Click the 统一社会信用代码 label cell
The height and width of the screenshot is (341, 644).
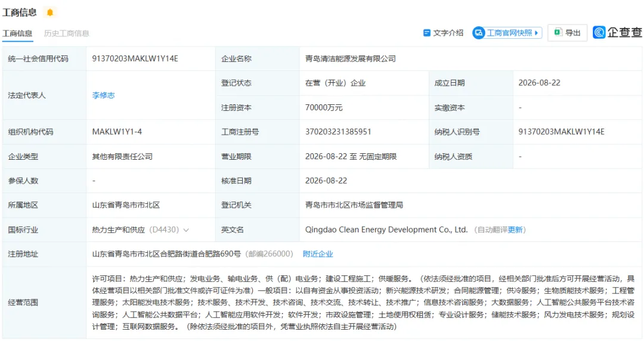click(x=44, y=59)
